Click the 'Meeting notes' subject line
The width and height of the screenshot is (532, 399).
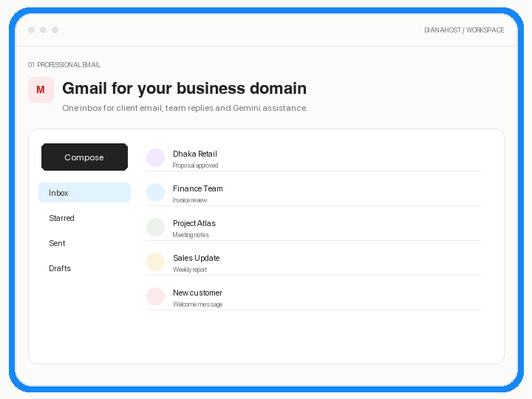[191, 235]
